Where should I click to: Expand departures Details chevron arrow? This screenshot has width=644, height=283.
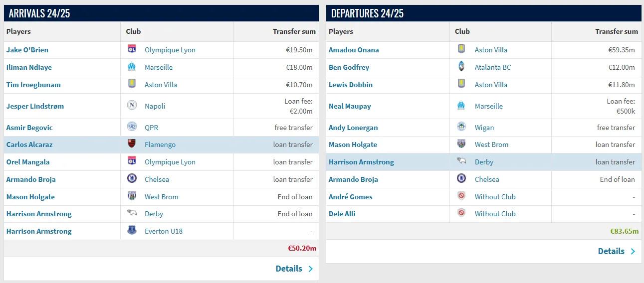633,251
